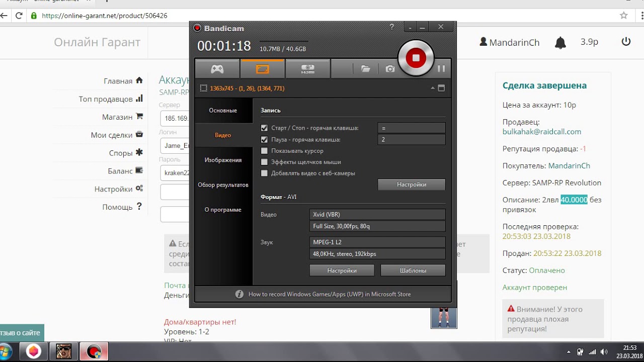The image size is (644, 362).
Task: Reload the browser page
Action: pyautogui.click(x=19, y=16)
